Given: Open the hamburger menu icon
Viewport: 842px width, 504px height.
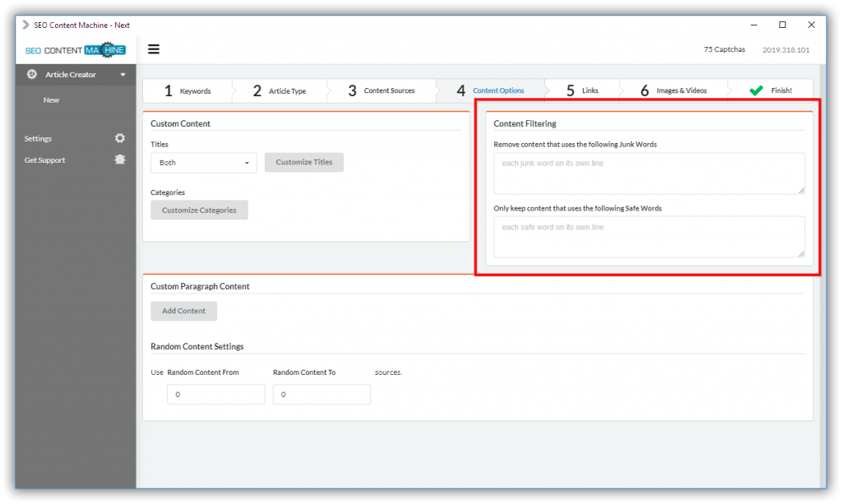Looking at the screenshot, I should [154, 49].
